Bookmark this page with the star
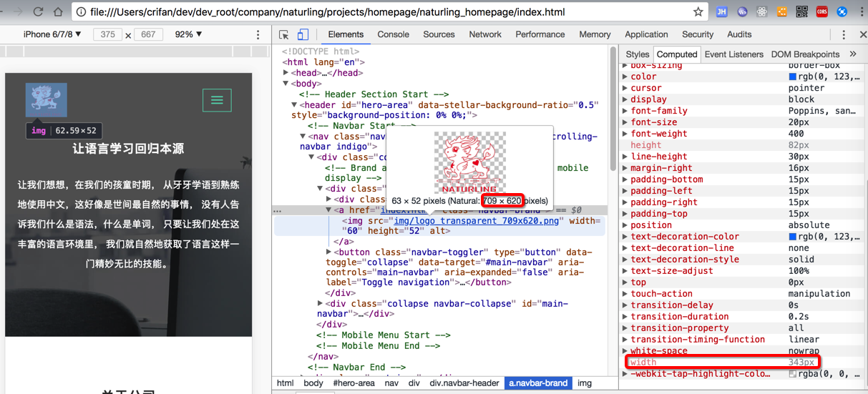This screenshot has width=868, height=394. click(698, 11)
